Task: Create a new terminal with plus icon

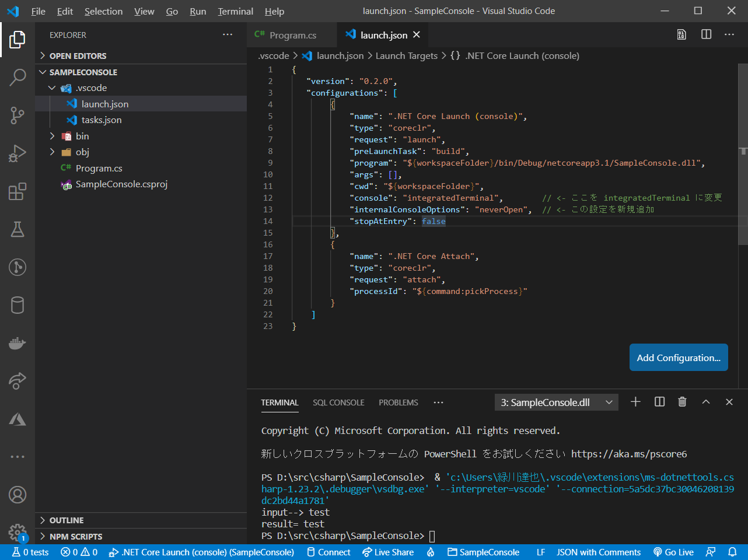Action: [x=636, y=402]
